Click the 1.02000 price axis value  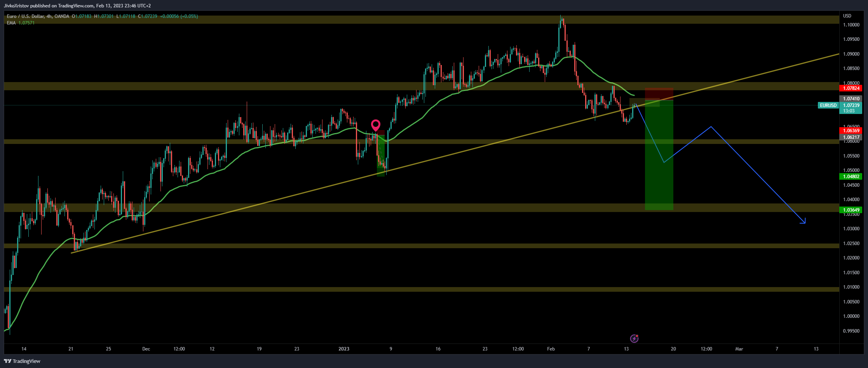[x=851, y=258]
